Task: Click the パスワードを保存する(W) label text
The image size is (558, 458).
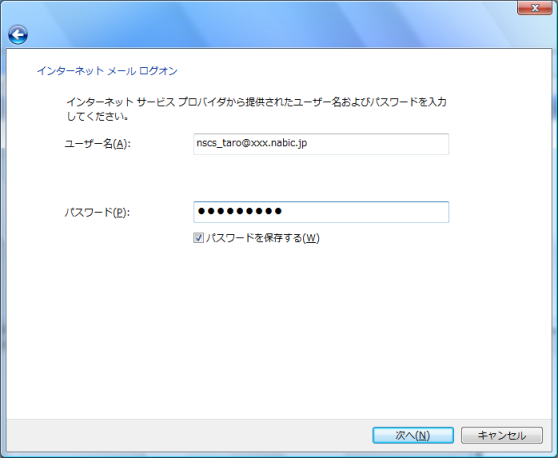Action: (x=263, y=238)
